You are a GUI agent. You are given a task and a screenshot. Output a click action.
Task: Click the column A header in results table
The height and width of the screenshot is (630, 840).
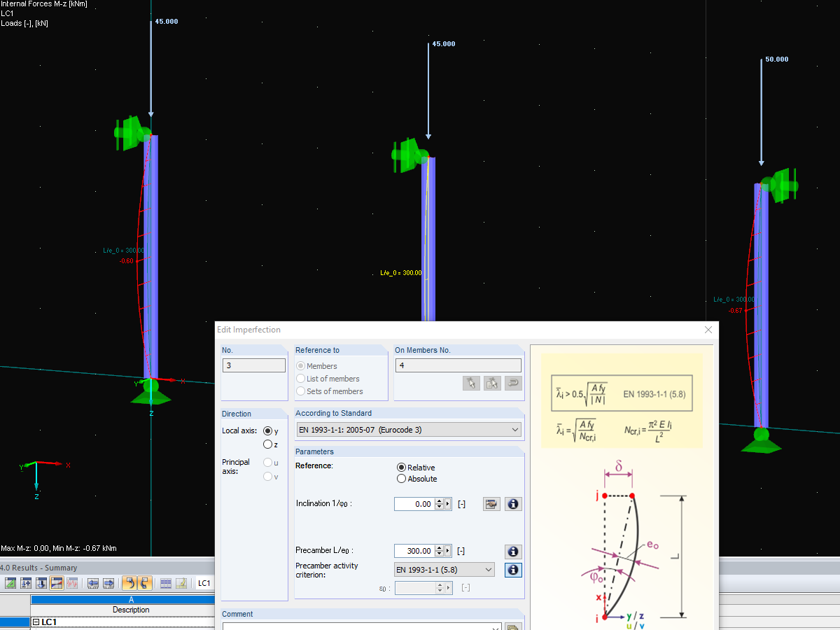click(122, 600)
